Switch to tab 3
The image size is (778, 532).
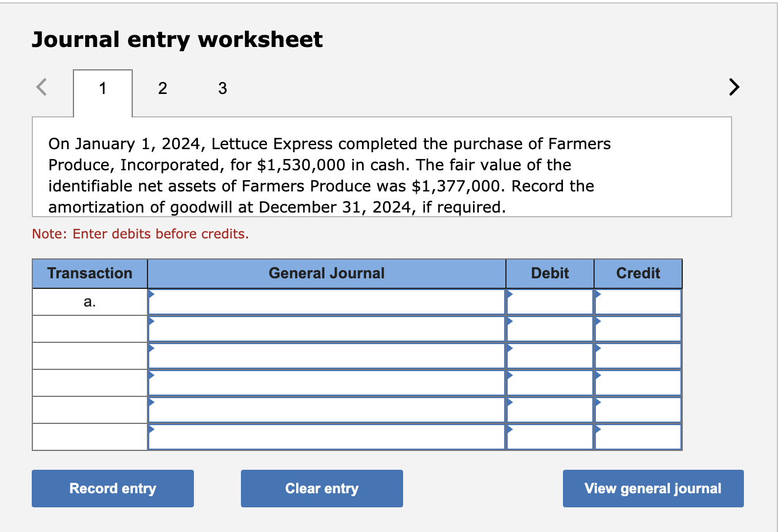(222, 88)
